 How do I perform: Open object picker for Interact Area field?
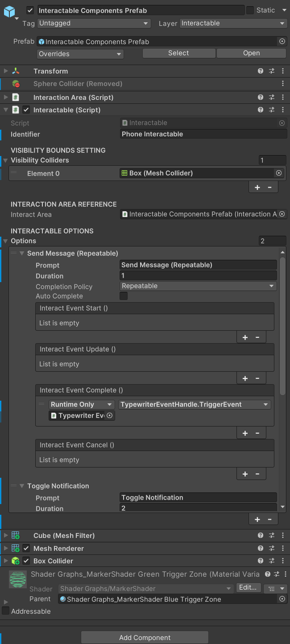(x=282, y=214)
